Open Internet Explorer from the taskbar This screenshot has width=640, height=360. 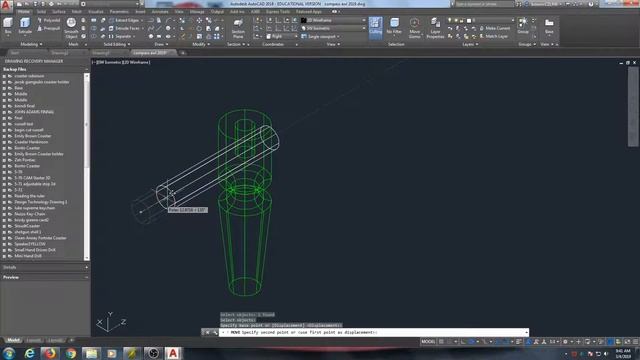click(29, 353)
